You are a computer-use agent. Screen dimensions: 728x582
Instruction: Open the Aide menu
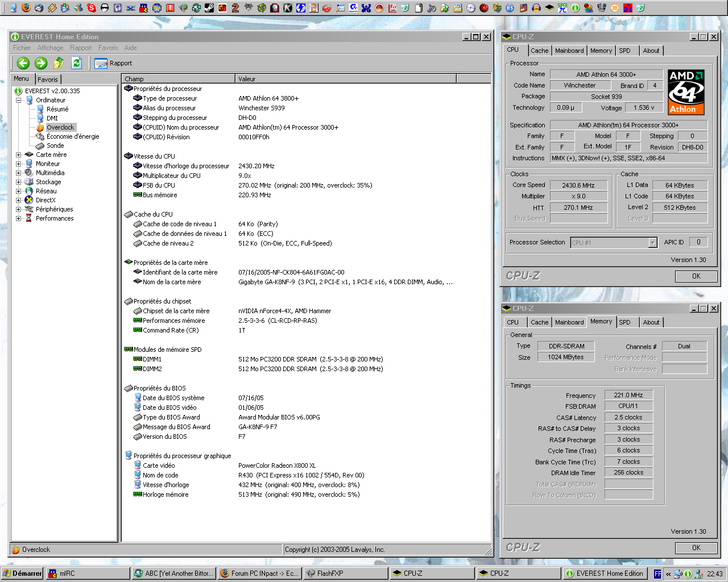click(130, 48)
